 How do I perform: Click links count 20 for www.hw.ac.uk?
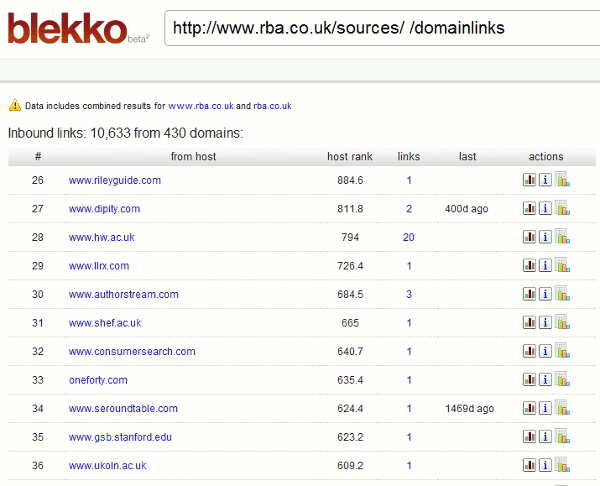tap(409, 237)
